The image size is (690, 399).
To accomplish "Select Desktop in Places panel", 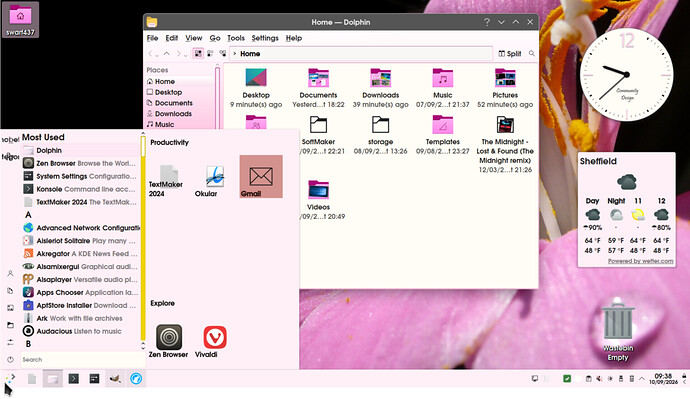I will [180, 92].
